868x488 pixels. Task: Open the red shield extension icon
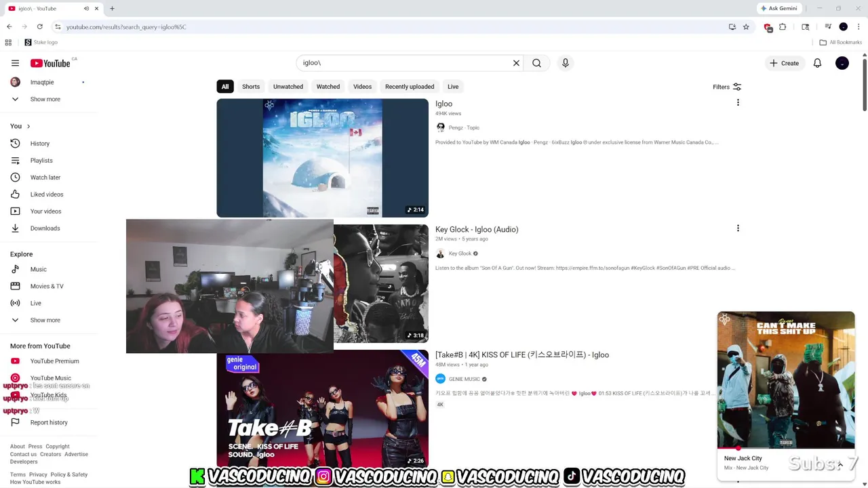tap(768, 27)
